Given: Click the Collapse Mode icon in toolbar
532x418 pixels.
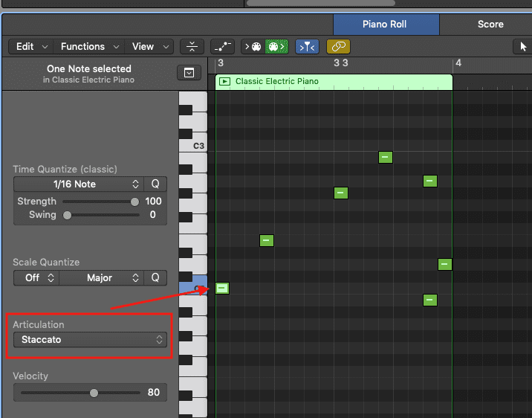Looking at the screenshot, I should pyautogui.click(x=192, y=46).
